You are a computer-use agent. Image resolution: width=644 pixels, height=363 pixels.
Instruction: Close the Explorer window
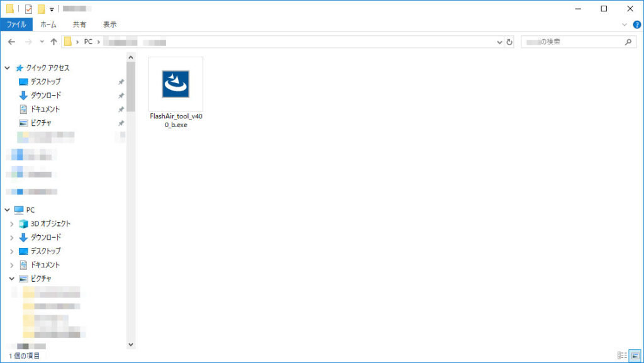[x=630, y=9]
